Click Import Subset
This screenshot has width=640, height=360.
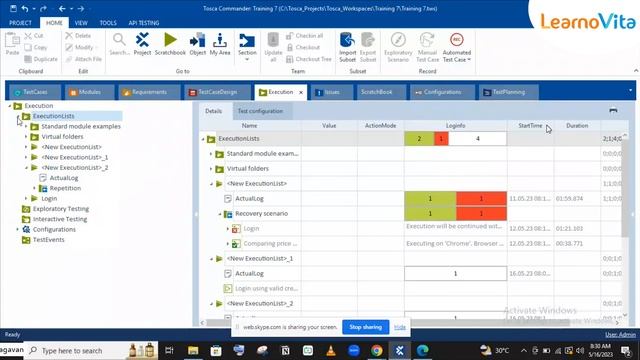click(347, 47)
